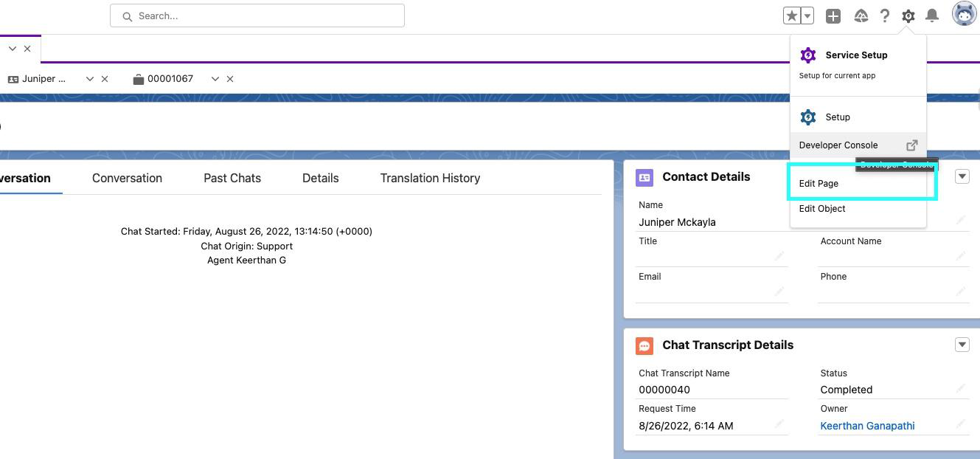
Task: Expand the Chat Transcript Details actions dropdown
Action: [962, 345]
